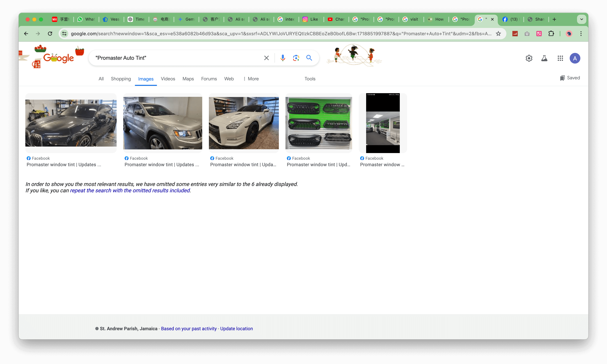607x364 pixels.
Task: Open Google account avatar 'A'
Action: 575,58
